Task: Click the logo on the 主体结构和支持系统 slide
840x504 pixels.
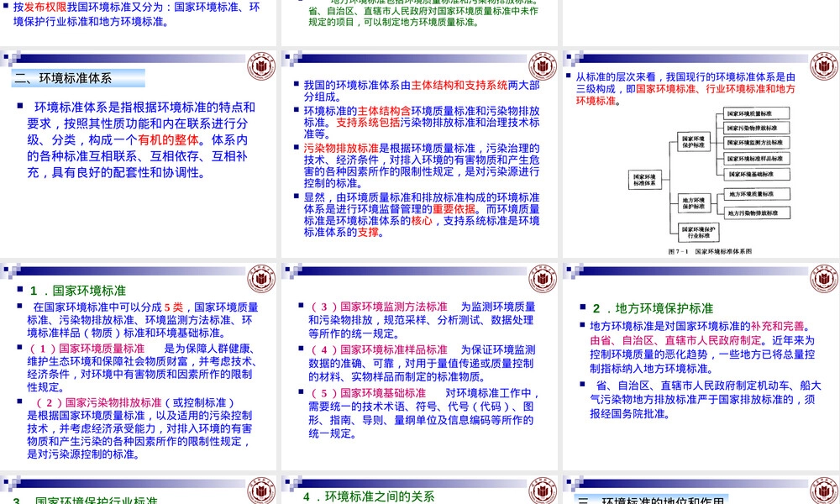Action: pos(542,66)
